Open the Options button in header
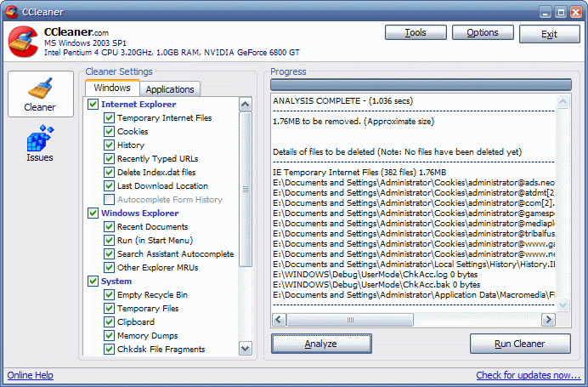588x387 pixels. [x=483, y=33]
